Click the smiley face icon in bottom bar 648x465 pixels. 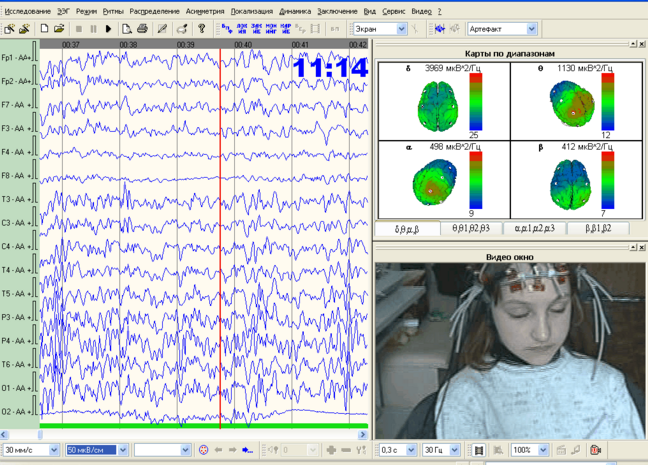[x=204, y=451]
